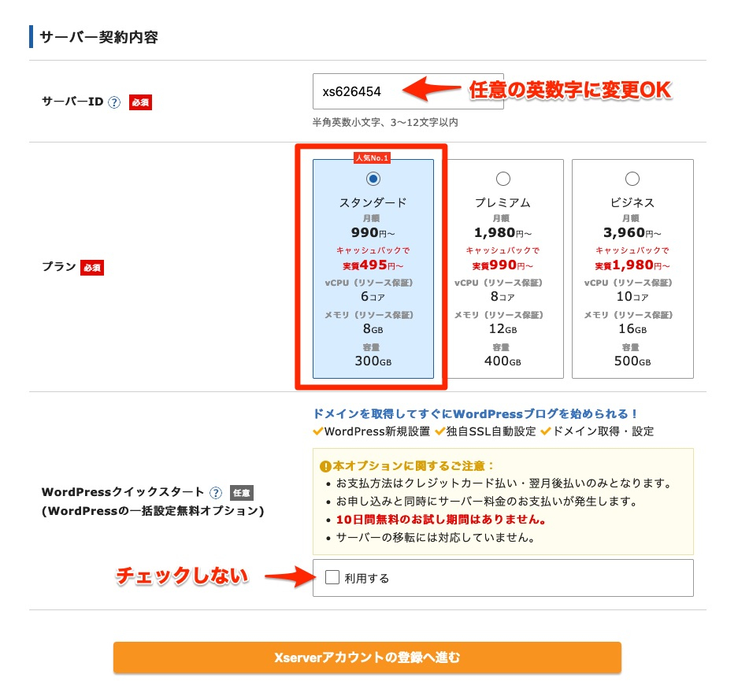Open help icon next to WordPressクイックスタート
Screen dimensions: 738x700
click(216, 493)
